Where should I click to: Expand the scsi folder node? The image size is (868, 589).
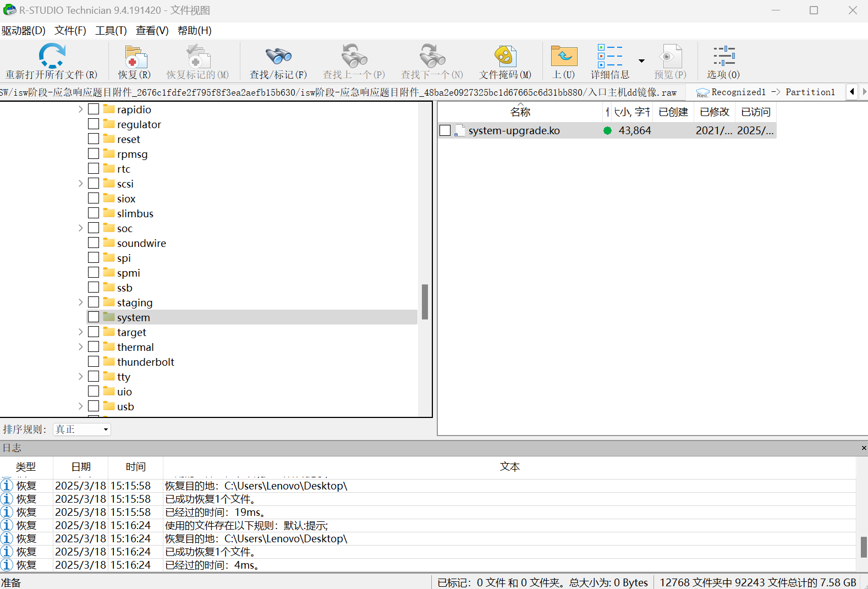(80, 184)
